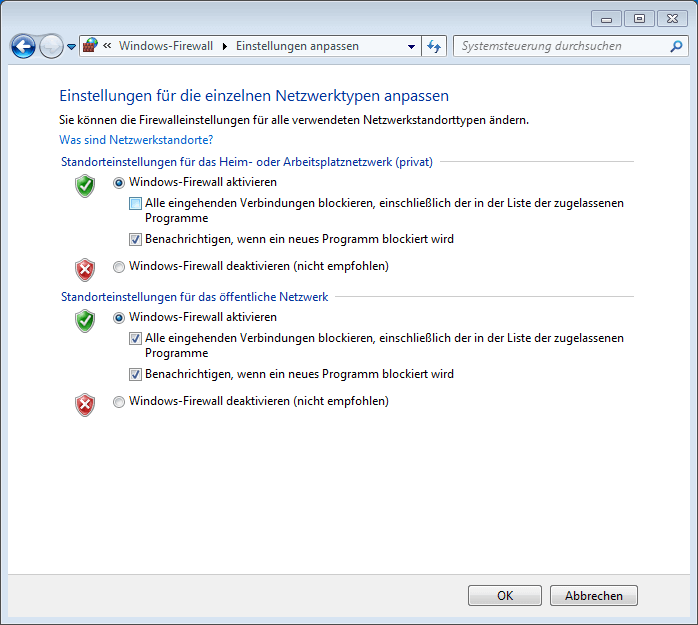698x625 pixels.
Task: Click the double chevron in the address bar
Action: (x=107, y=45)
